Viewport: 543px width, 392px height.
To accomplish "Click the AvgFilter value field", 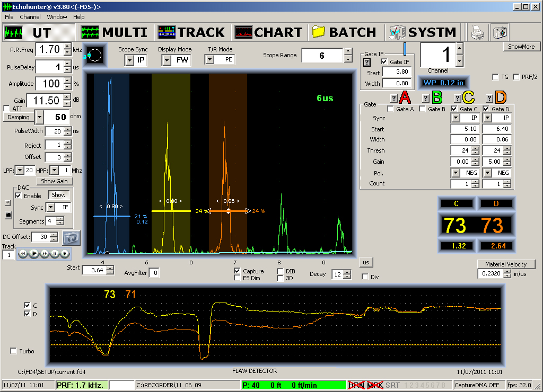I will 154,273.
